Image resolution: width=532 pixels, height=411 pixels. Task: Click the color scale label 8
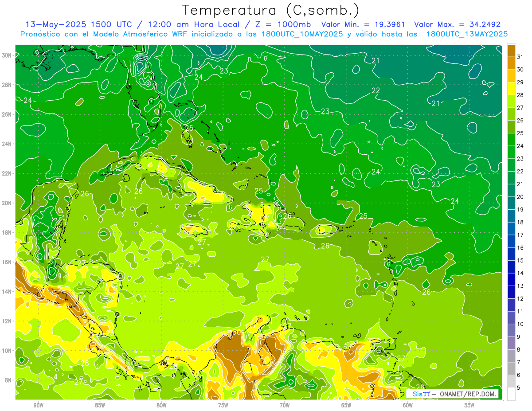pyautogui.click(x=519, y=350)
